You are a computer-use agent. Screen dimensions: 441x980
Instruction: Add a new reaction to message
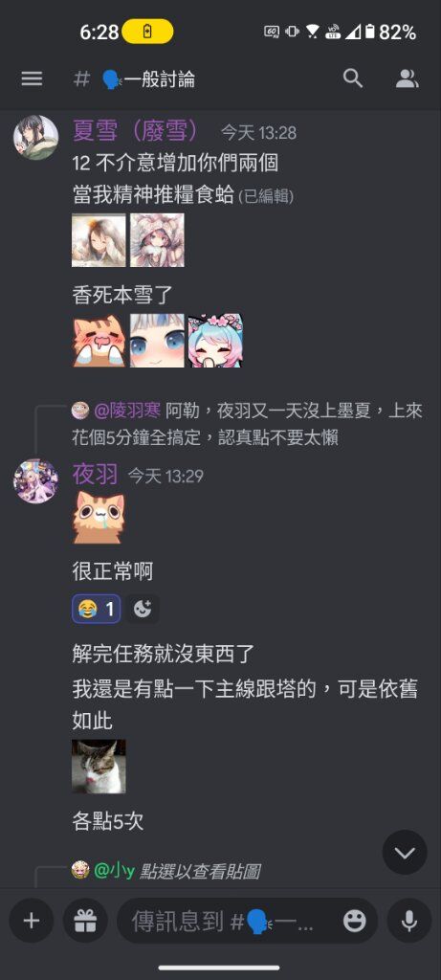(x=143, y=608)
